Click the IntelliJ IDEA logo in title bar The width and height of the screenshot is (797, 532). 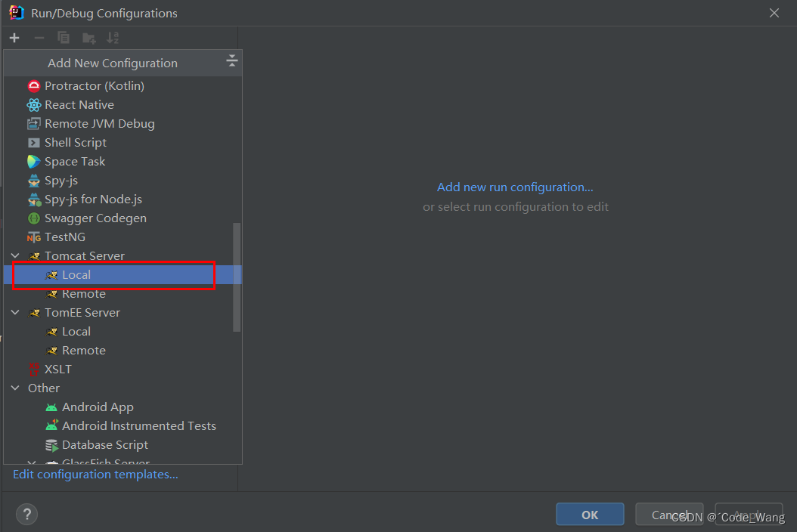(x=17, y=12)
